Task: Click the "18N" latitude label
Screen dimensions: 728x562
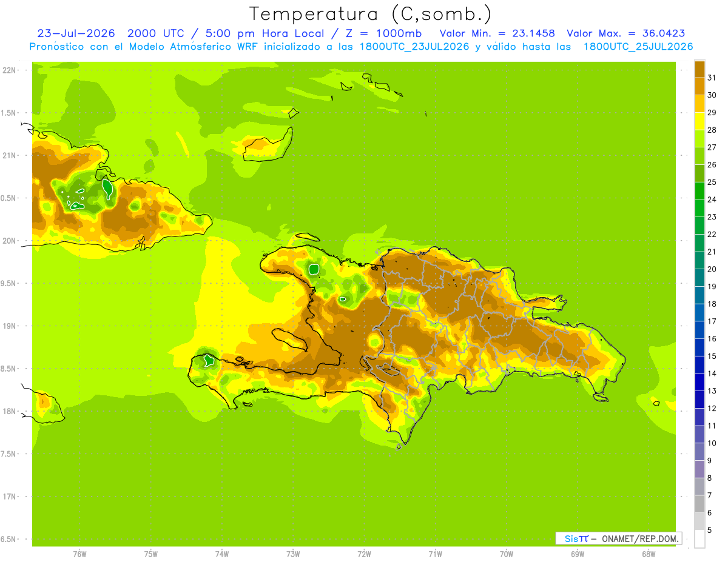Action: pyautogui.click(x=10, y=411)
